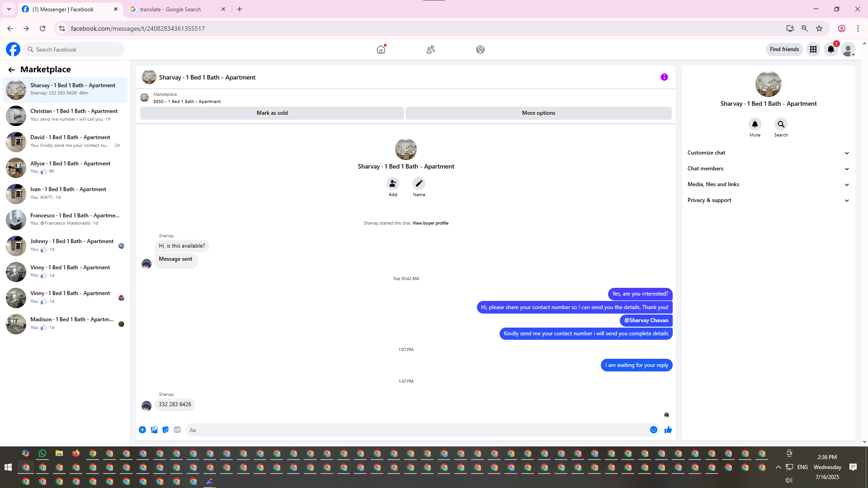Open conversation information purple icon
The image size is (868, 488).
click(x=664, y=77)
